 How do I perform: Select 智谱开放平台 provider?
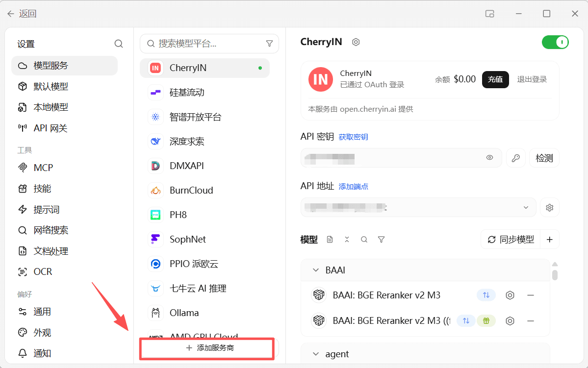[205, 117]
